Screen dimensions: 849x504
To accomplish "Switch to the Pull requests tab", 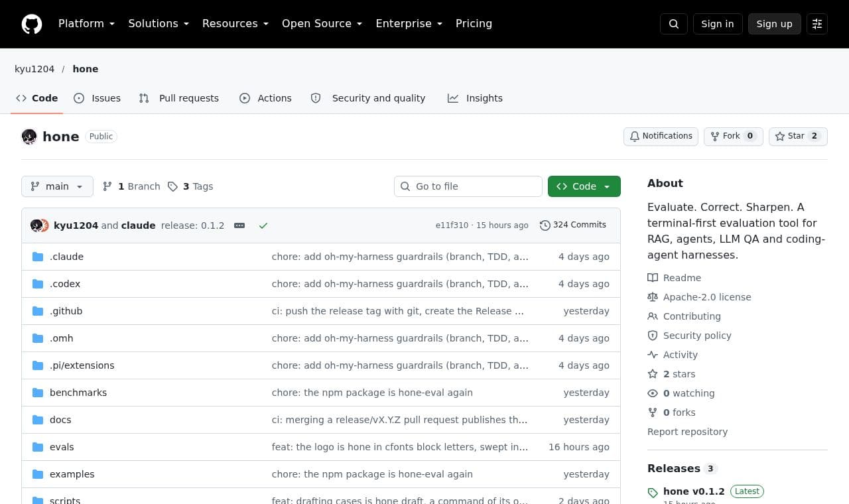I will point(179,98).
